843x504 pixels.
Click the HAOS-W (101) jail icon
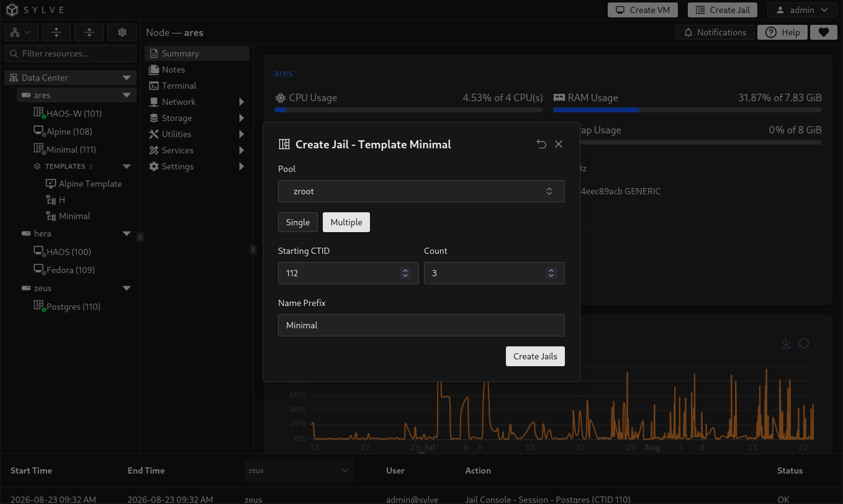(x=38, y=113)
